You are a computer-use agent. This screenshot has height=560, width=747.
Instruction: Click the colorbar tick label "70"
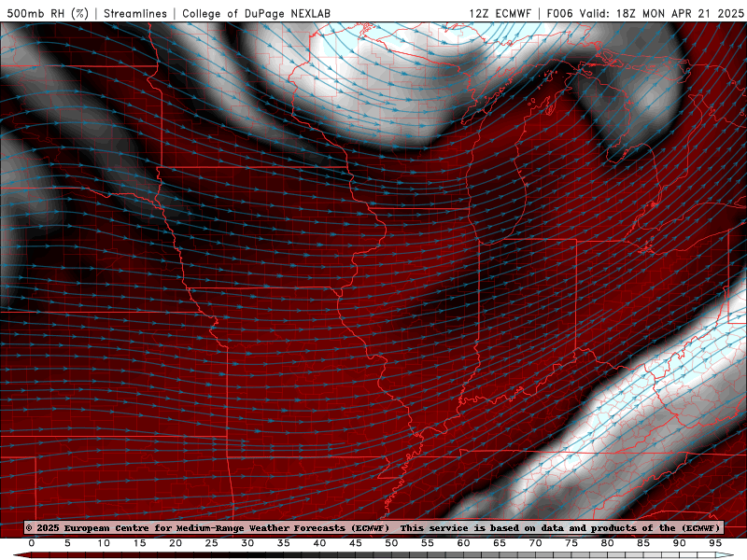click(535, 543)
